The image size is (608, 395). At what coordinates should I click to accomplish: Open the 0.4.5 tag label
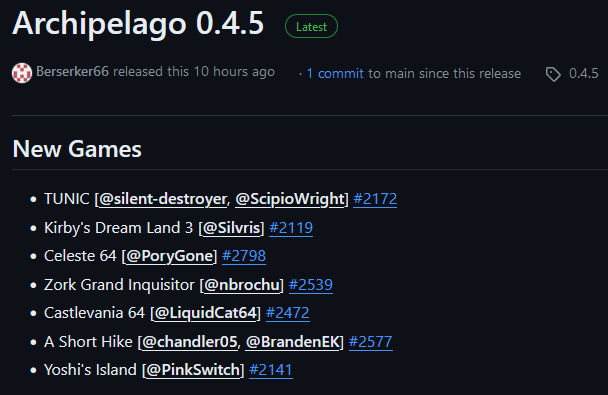point(584,74)
